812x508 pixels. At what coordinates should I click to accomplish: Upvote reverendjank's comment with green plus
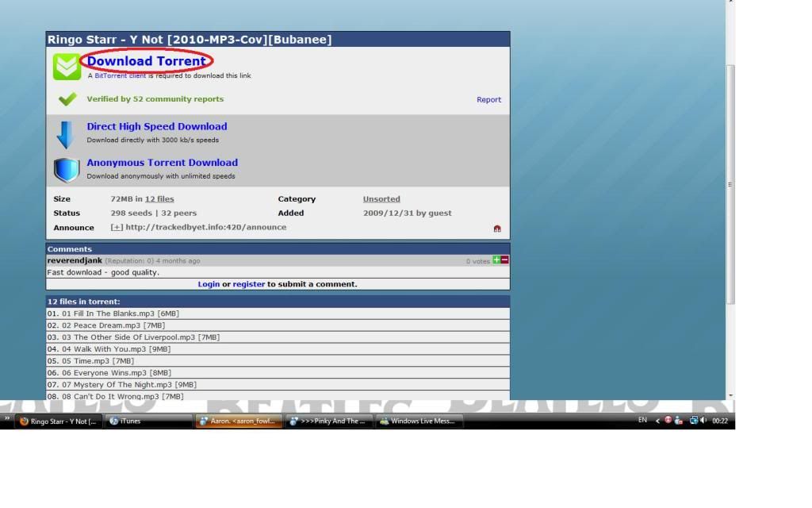tap(496, 260)
